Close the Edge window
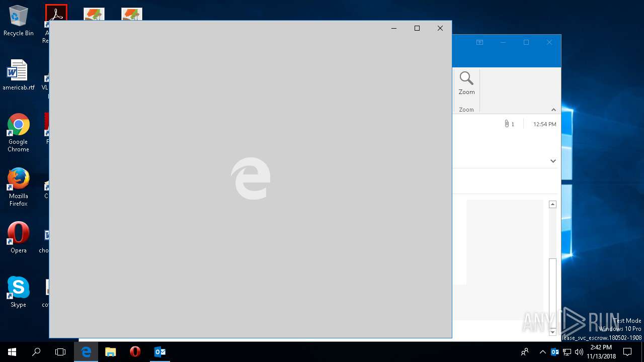This screenshot has height=362, width=644. pos(440,28)
